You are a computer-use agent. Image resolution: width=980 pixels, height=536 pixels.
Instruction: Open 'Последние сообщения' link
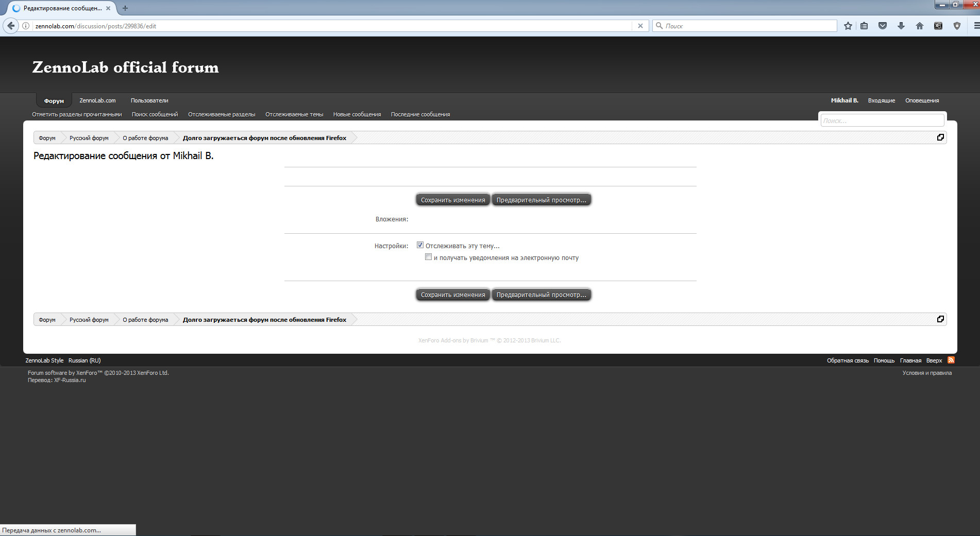pos(420,114)
